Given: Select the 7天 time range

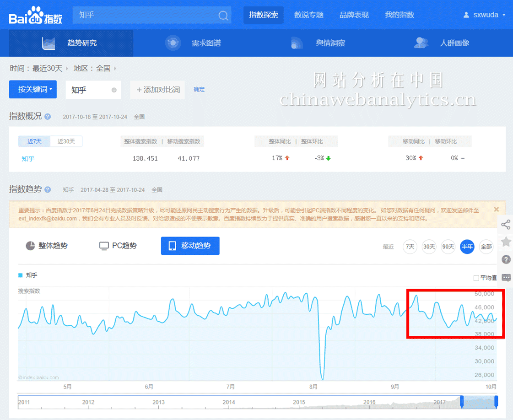Looking at the screenshot, I should pos(410,247).
